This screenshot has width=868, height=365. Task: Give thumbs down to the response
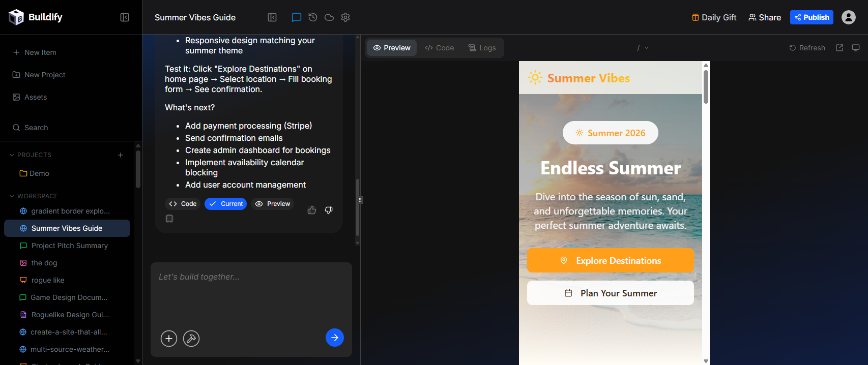click(329, 210)
